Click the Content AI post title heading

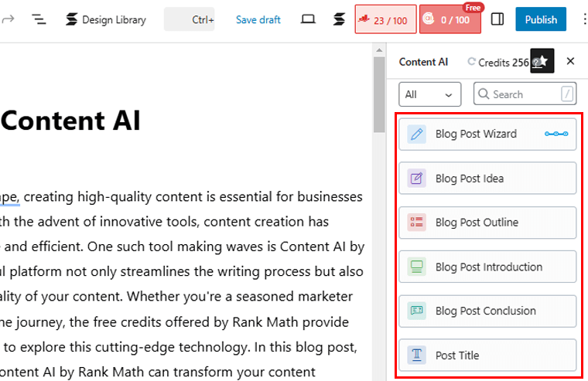70,121
